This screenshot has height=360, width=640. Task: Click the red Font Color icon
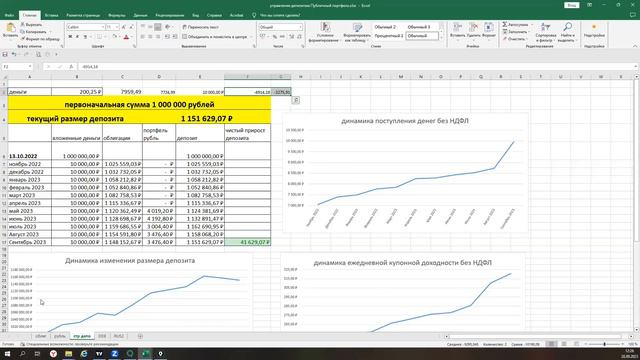click(x=126, y=37)
